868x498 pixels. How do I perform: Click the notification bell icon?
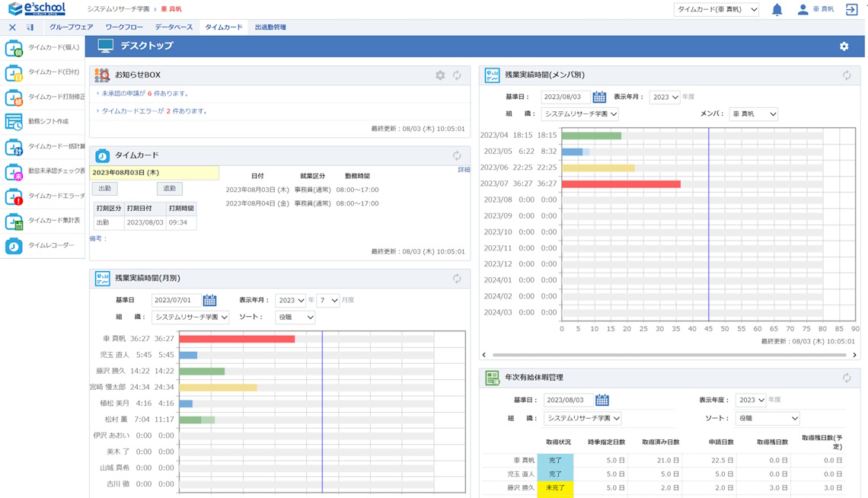click(777, 10)
